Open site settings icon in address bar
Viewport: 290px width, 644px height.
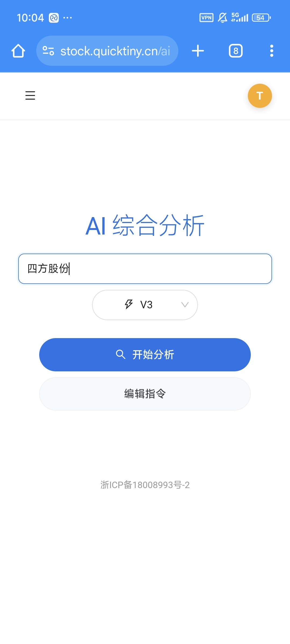48,51
